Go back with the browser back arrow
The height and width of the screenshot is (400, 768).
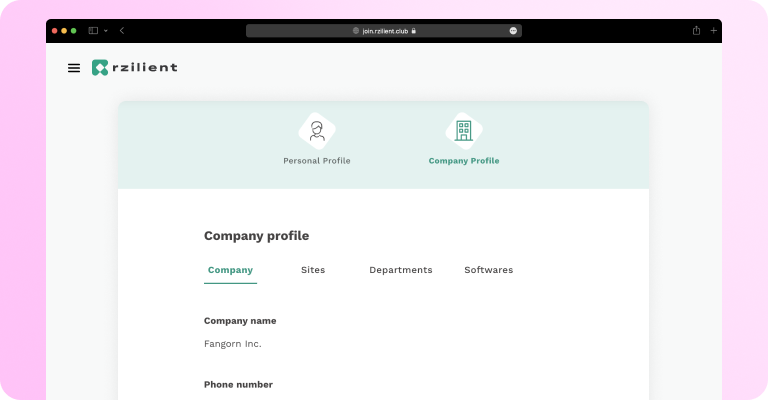(122, 30)
